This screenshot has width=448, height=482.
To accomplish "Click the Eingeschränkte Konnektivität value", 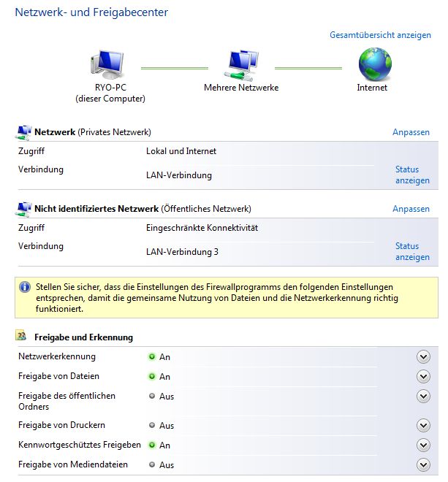I will pos(202,228).
